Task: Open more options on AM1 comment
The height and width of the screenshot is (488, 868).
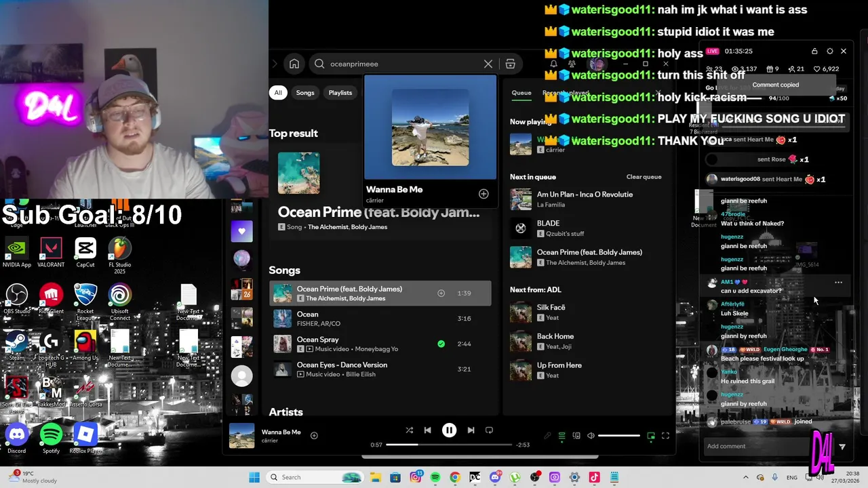Action: tap(838, 283)
